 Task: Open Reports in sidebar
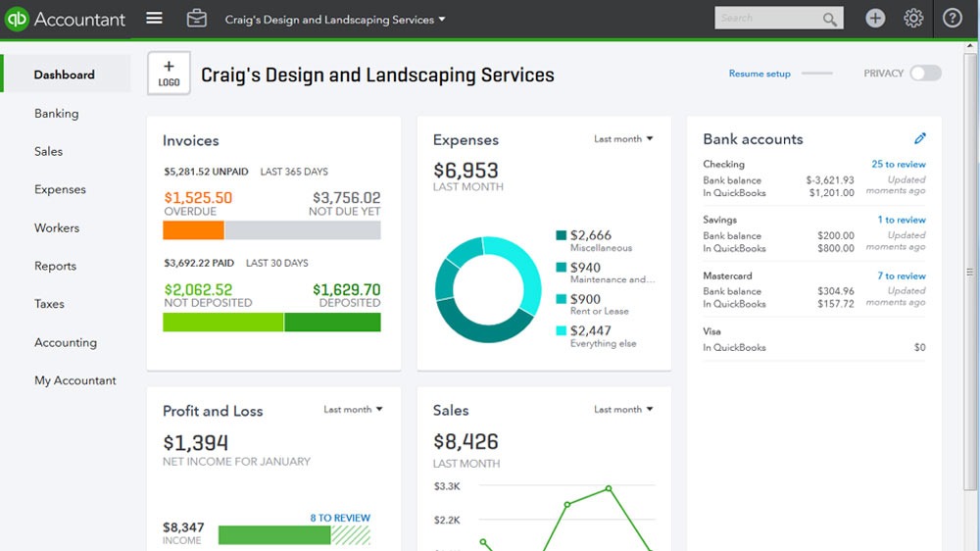pos(55,266)
